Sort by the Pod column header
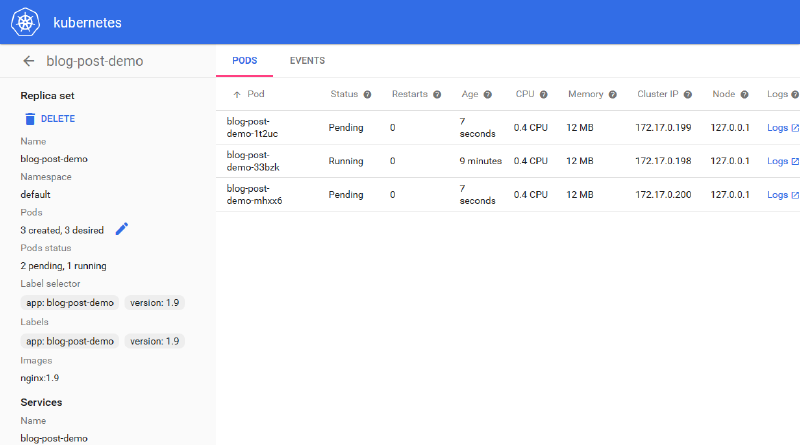The height and width of the screenshot is (445, 800). click(x=256, y=94)
